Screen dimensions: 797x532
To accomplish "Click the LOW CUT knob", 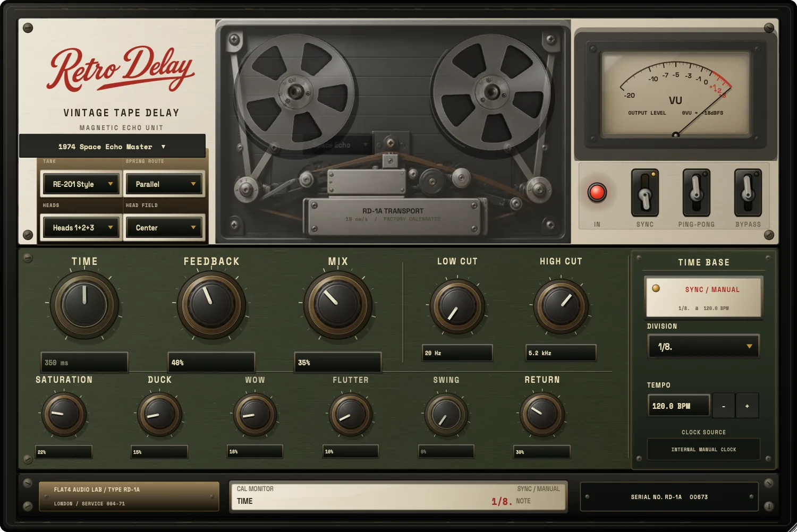I will click(x=457, y=306).
